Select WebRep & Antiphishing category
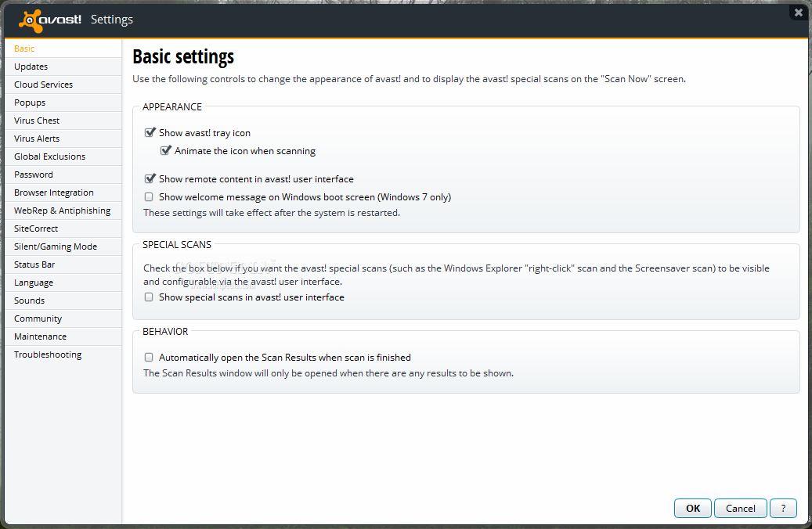 63,211
